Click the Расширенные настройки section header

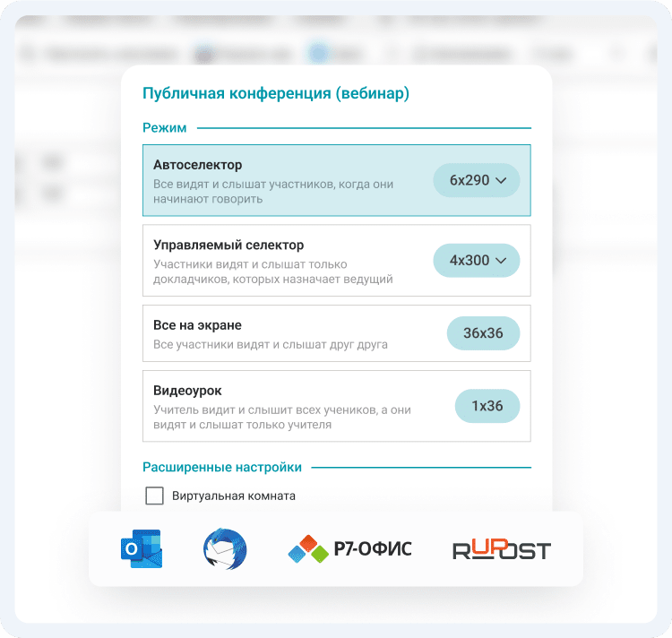tap(221, 467)
